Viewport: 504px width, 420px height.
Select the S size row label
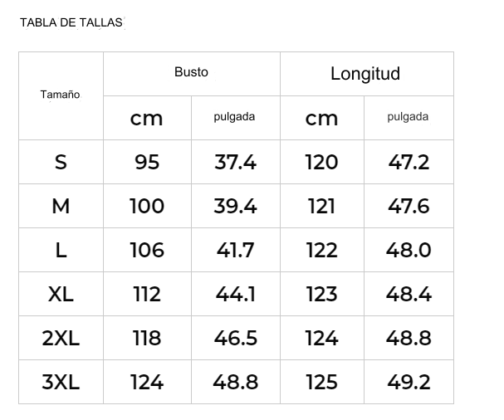pos(61,162)
